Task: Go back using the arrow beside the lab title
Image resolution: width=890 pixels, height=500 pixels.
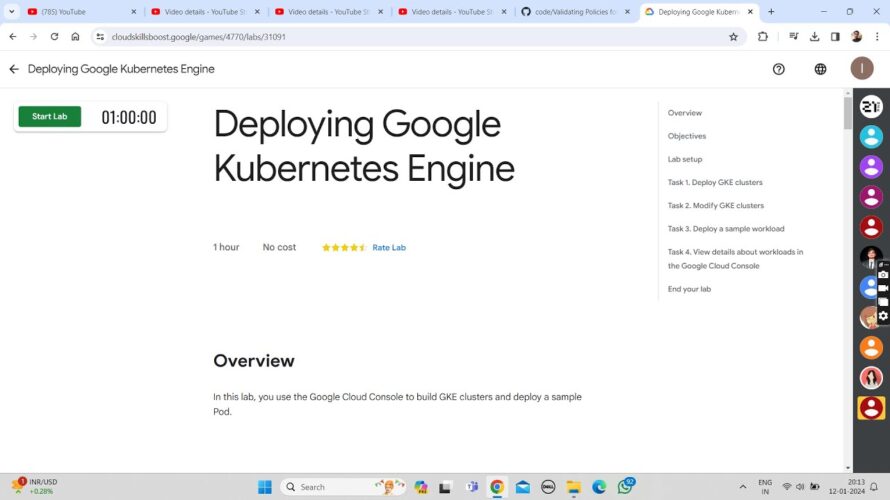Action: pyautogui.click(x=14, y=69)
